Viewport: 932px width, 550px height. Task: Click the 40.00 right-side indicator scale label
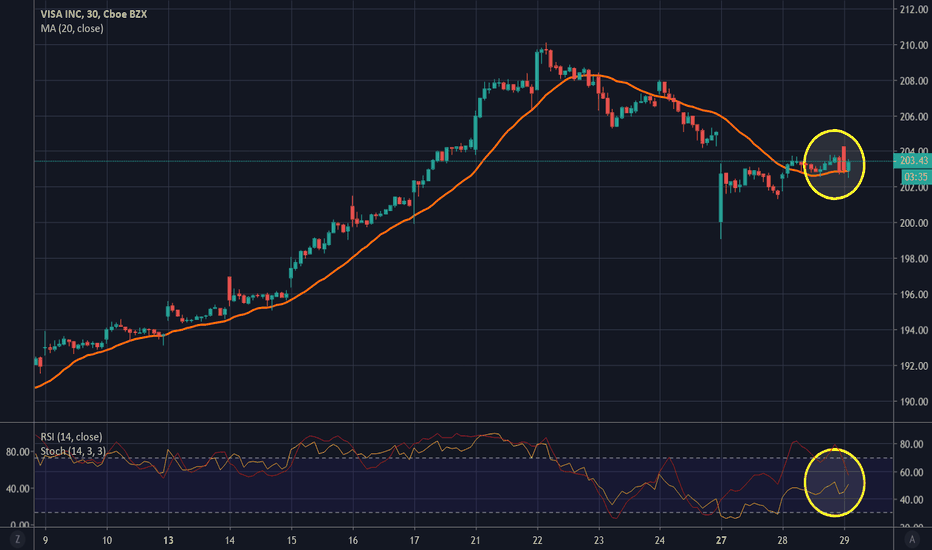[911, 500]
